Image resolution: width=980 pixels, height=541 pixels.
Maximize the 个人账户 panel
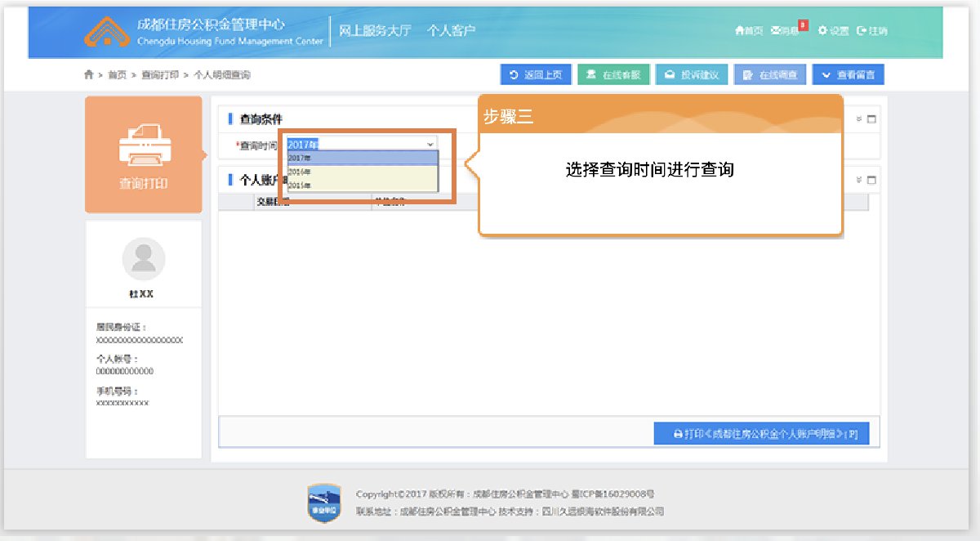coord(871,181)
